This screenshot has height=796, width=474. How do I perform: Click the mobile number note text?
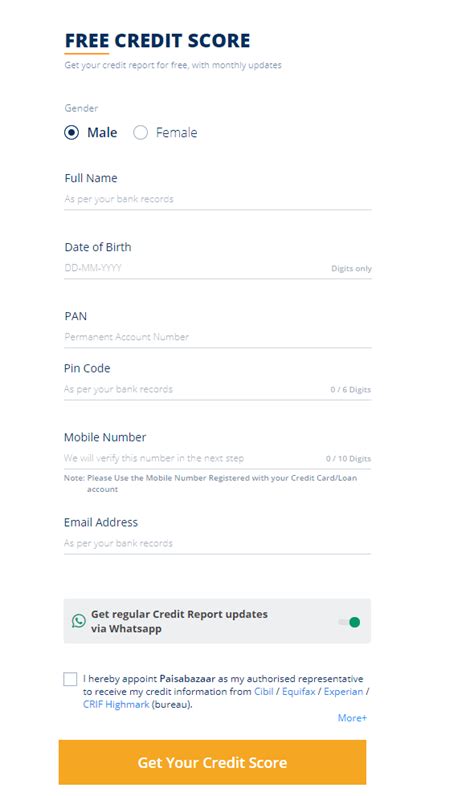tap(210, 483)
